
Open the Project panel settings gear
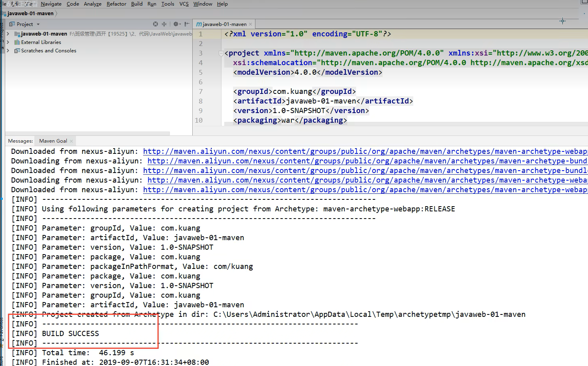pyautogui.click(x=176, y=24)
